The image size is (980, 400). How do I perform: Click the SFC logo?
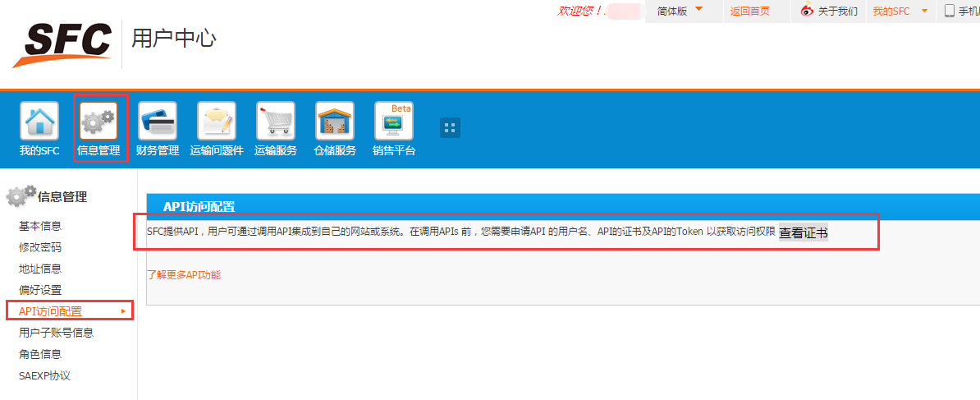[x=62, y=43]
